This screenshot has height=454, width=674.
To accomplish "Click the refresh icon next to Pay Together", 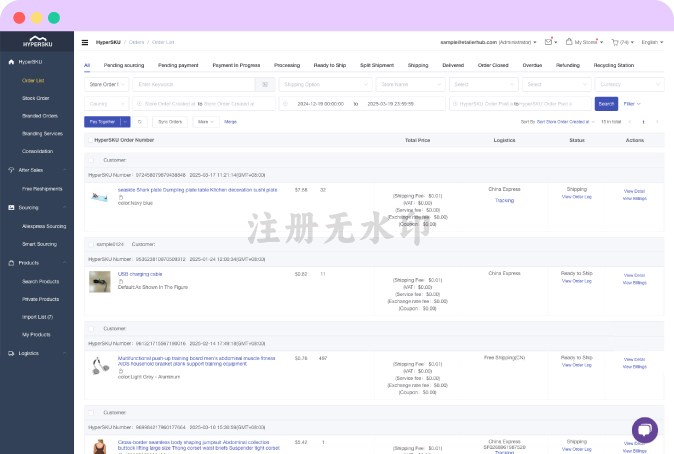I will click(140, 122).
